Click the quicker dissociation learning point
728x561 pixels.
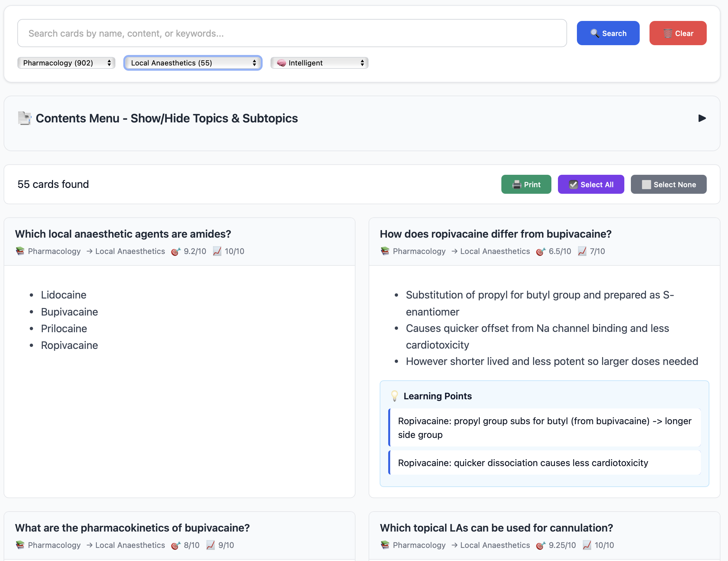click(x=523, y=462)
